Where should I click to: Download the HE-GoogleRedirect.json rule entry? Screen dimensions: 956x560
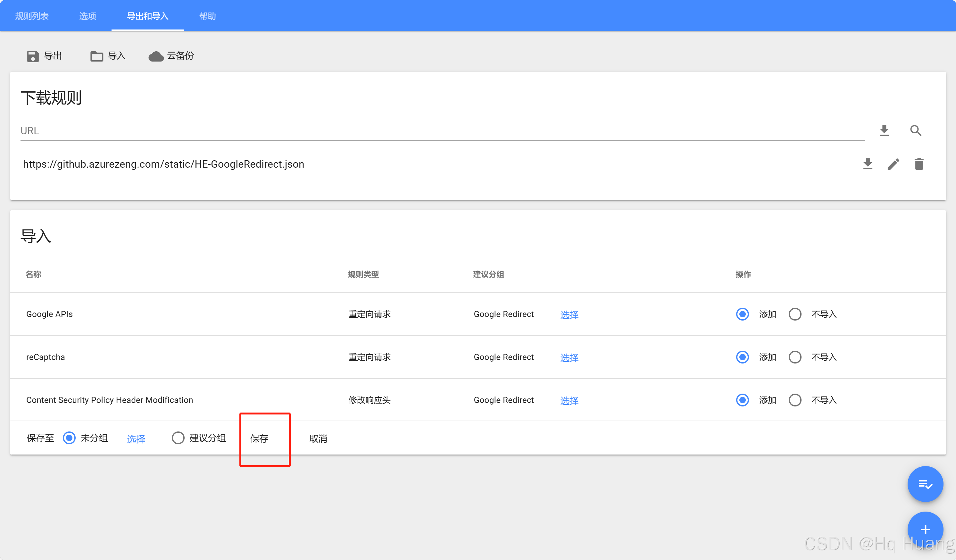point(868,164)
